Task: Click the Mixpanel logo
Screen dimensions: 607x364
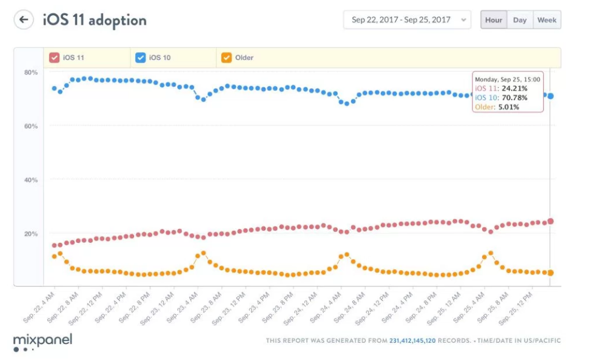Action: click(42, 340)
